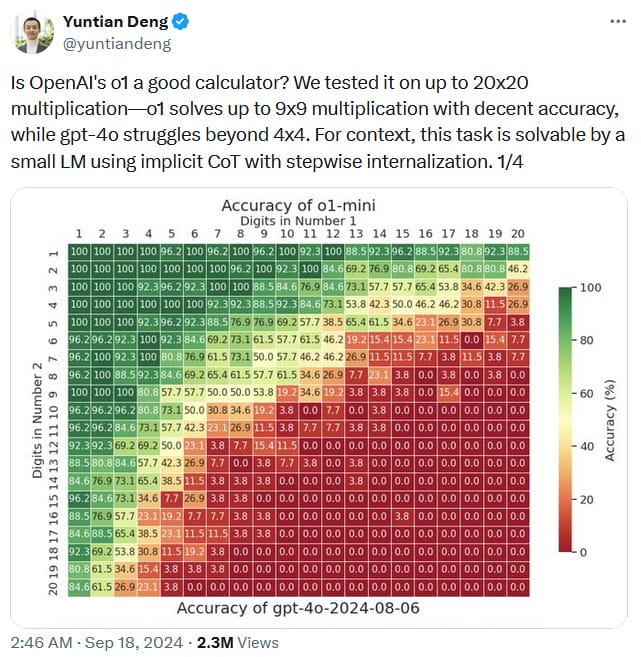This screenshot has height=657, width=641.
Task: Click the column header number 20
Action: point(517,234)
